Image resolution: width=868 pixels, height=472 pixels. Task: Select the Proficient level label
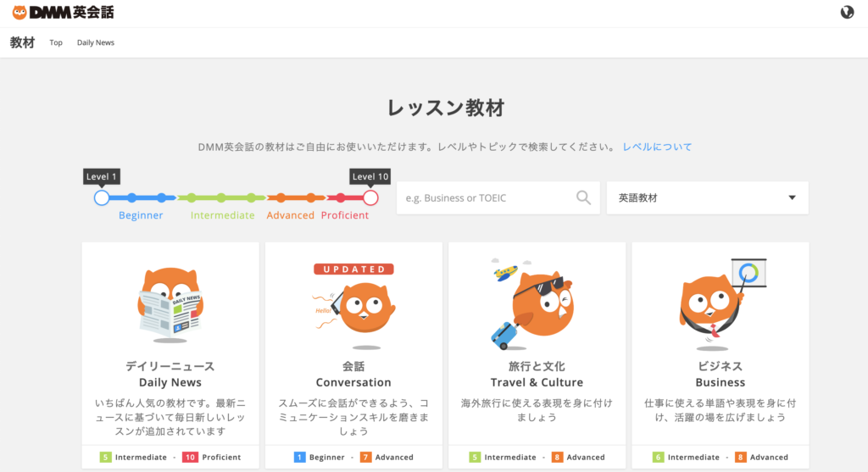(344, 215)
